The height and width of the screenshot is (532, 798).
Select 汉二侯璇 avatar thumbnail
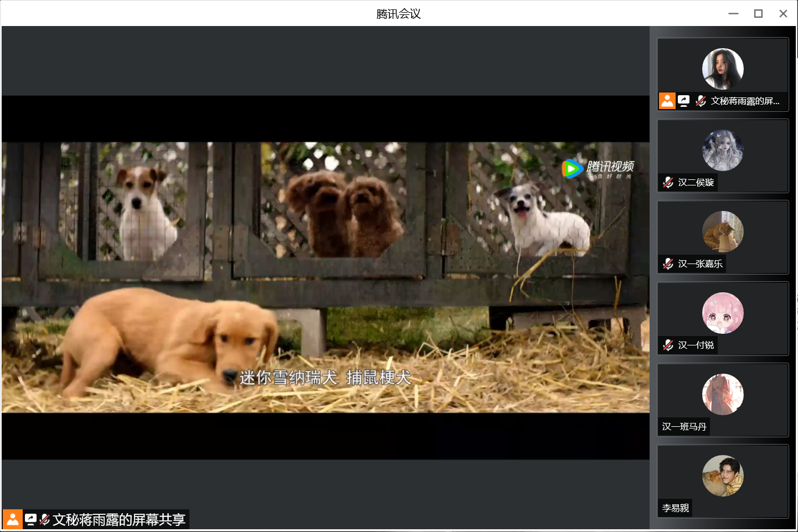[723, 150]
